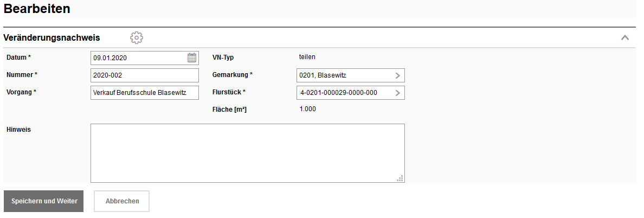Click the Veränderungsnachweis section title
Viewport: 644px width, 218px height.
(51, 37)
